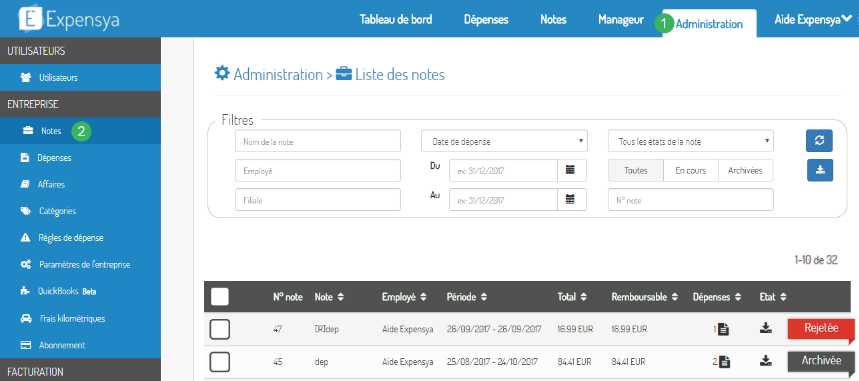Image resolution: width=859 pixels, height=381 pixels.
Task: Click Administration breadcrumb link
Action: [x=278, y=74]
